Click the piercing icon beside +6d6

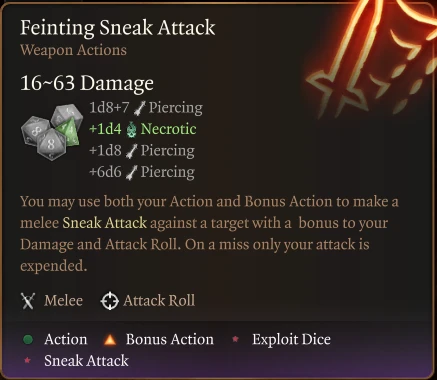pyautogui.click(x=132, y=173)
